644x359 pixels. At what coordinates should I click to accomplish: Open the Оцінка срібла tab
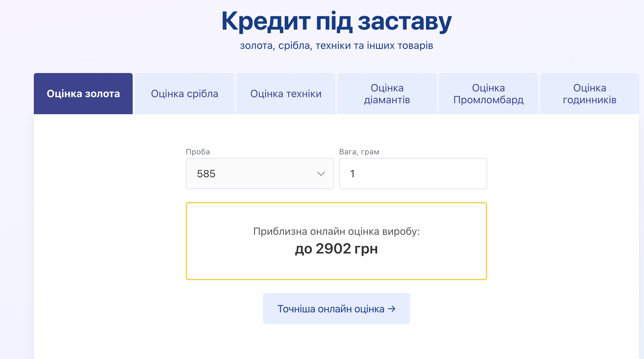coord(185,94)
